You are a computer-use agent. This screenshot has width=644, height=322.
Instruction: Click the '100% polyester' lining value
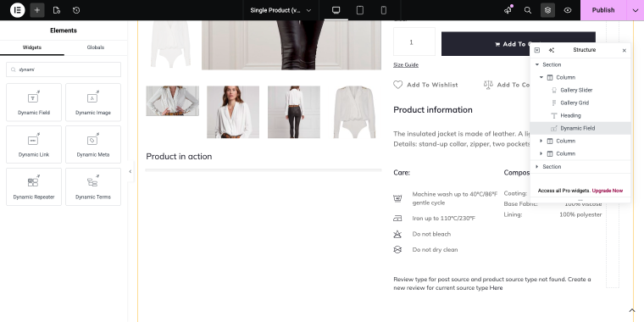pos(580,214)
